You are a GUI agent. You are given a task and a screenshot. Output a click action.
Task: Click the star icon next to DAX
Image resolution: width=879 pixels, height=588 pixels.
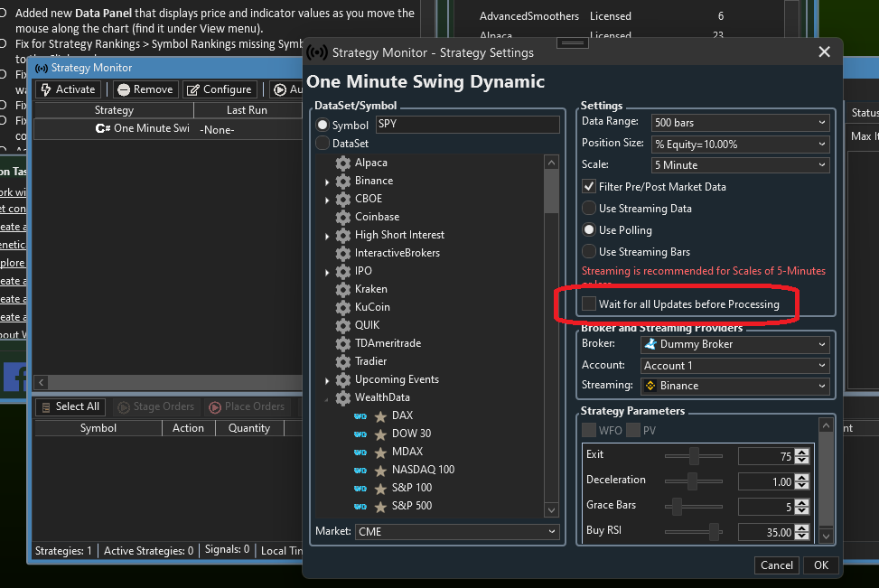[x=380, y=415]
